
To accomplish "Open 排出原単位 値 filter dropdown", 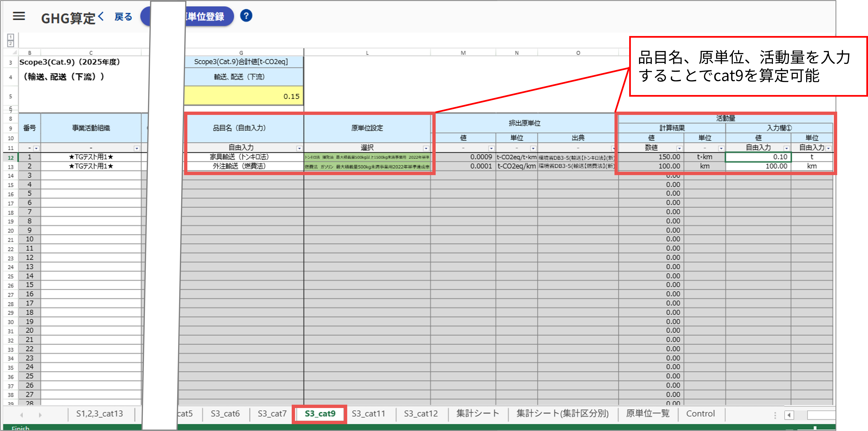I will coord(491,148).
